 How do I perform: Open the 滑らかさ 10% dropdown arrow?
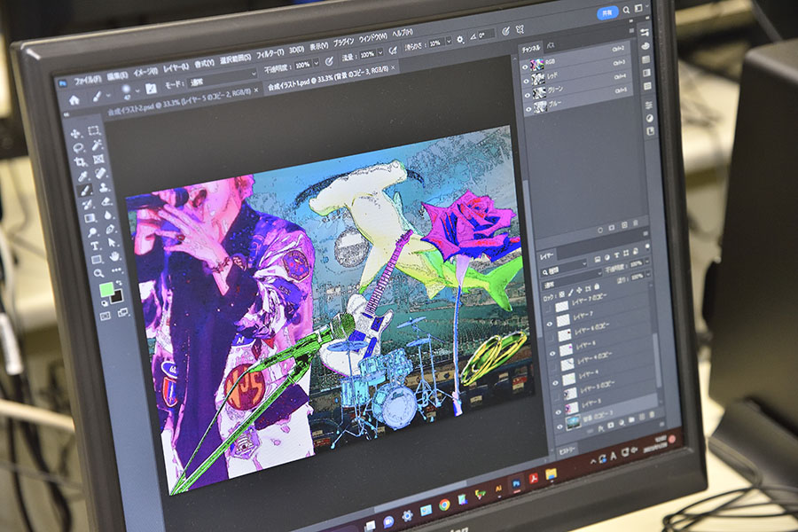coord(449,42)
